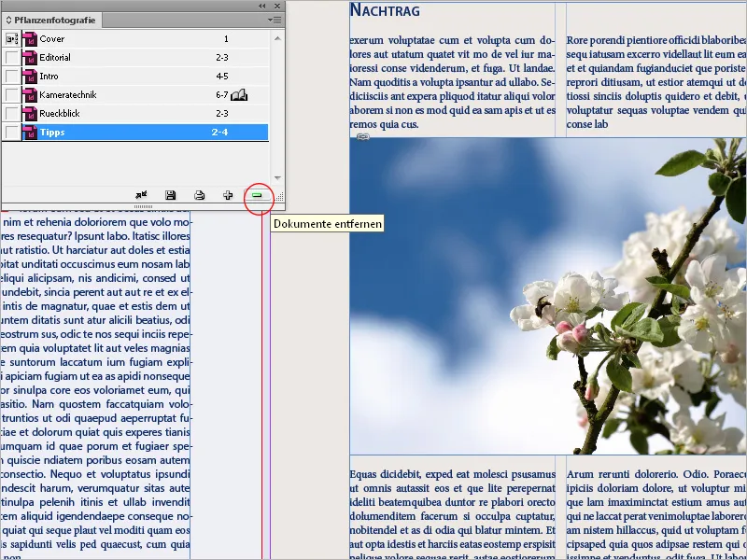Image resolution: width=747 pixels, height=560 pixels.
Task: Click page number 1 of Cover
Action: click(226, 39)
